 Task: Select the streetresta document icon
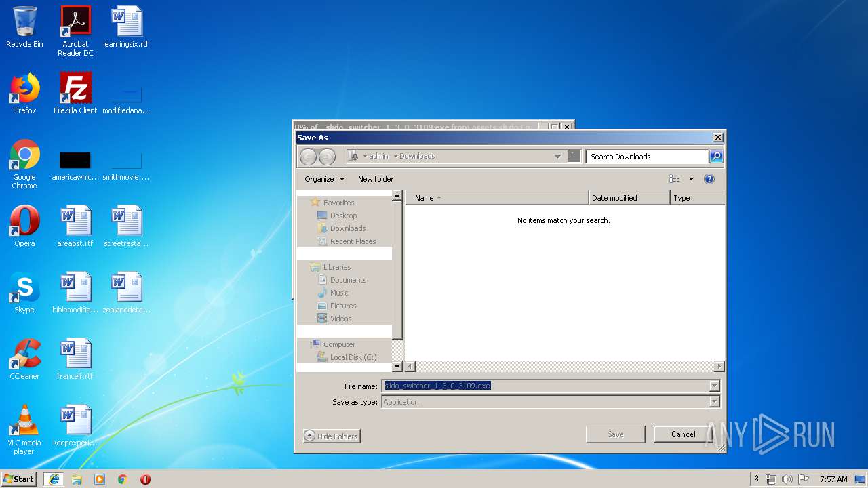click(126, 226)
